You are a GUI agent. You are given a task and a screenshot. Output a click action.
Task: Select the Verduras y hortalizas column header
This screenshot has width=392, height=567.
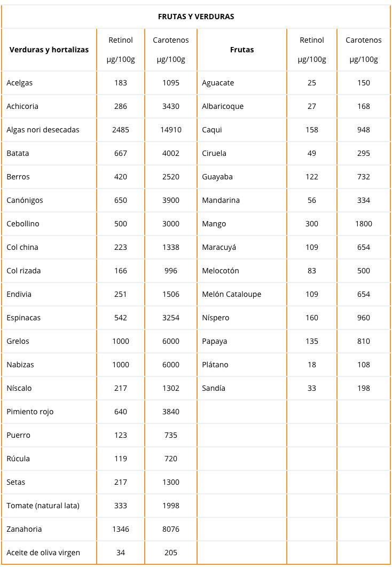coord(49,50)
